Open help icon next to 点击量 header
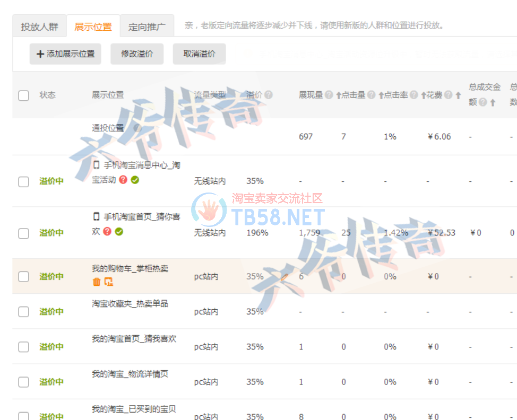This screenshot has width=517, height=420. pos(371,95)
